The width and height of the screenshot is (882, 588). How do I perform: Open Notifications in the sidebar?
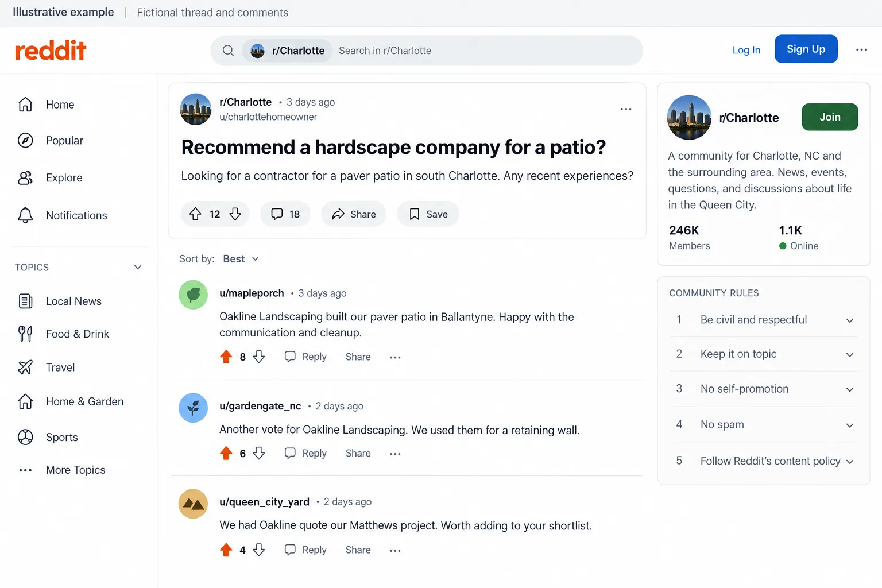[63, 215]
